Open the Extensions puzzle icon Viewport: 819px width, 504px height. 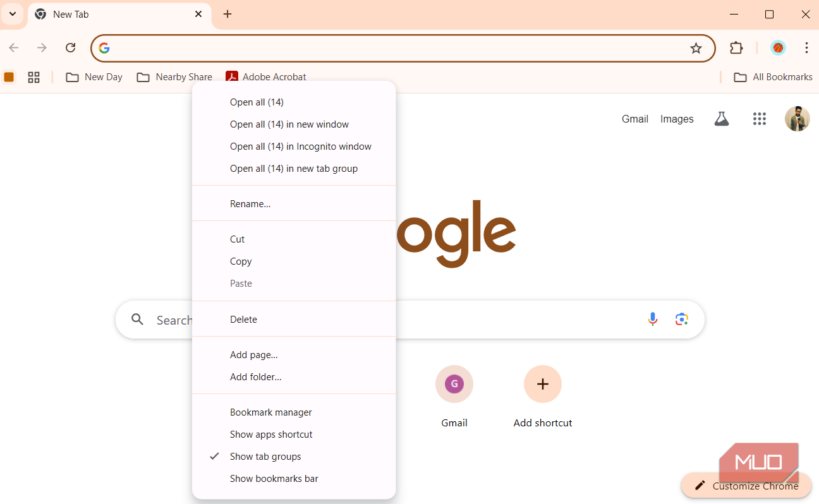736,48
